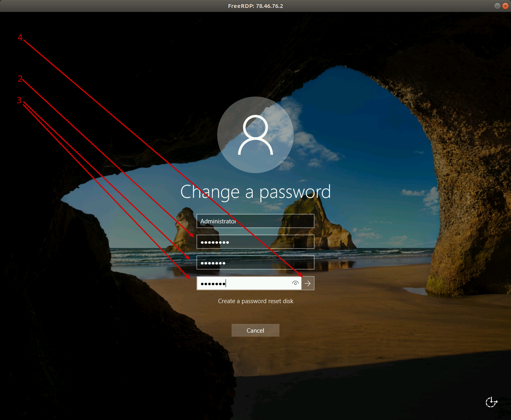Select the new password field
The width and height of the screenshot is (511, 420).
255,262
